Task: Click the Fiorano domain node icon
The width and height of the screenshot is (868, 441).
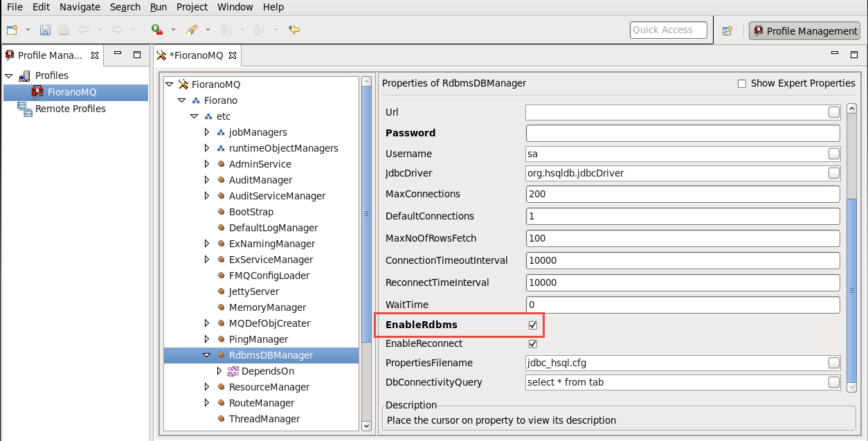Action: click(196, 100)
